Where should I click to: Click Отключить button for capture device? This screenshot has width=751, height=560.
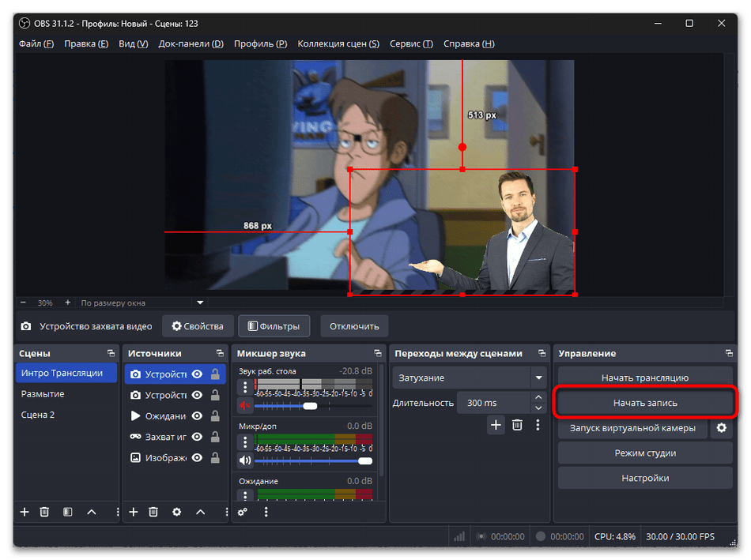tap(354, 326)
